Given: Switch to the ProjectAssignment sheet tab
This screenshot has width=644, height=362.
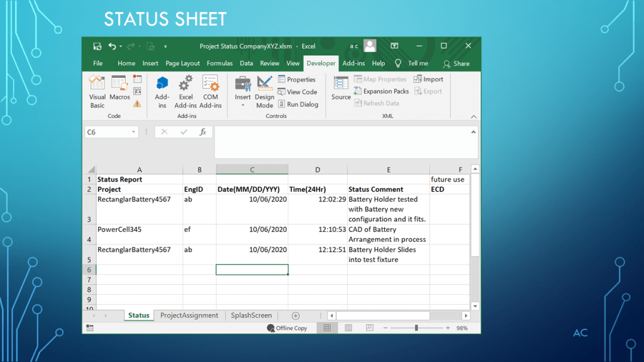Looking at the screenshot, I should coord(189,315).
